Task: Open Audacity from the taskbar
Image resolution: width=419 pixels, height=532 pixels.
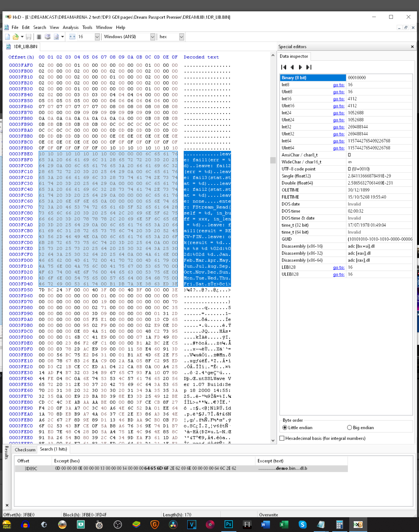Action: [x=25, y=524]
